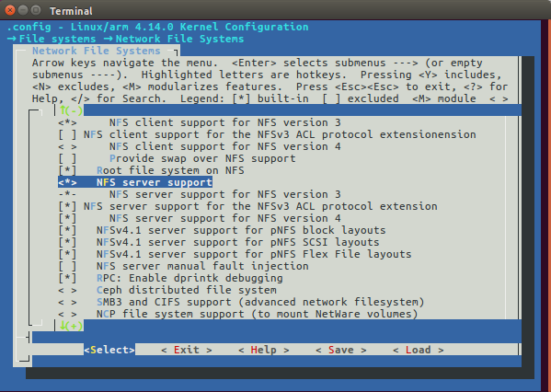The height and width of the screenshot is (392, 551).
Task: Toggle NFS server manual fault injection checkbox
Action: click(x=67, y=266)
